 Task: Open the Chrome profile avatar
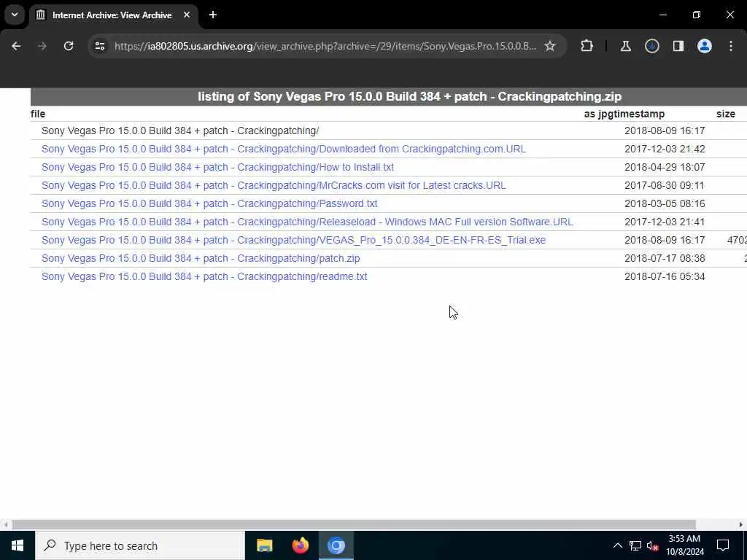coord(704,46)
